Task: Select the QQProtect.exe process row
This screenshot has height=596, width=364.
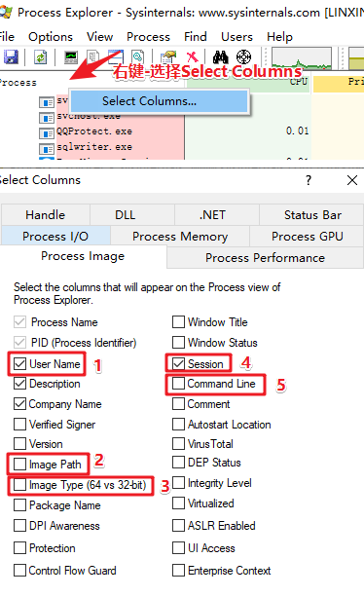Action: 94,131
